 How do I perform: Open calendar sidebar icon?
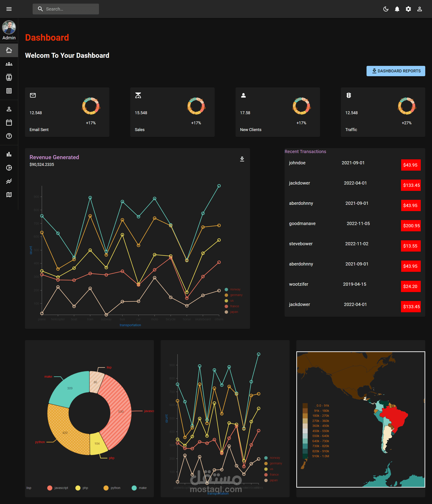9,123
